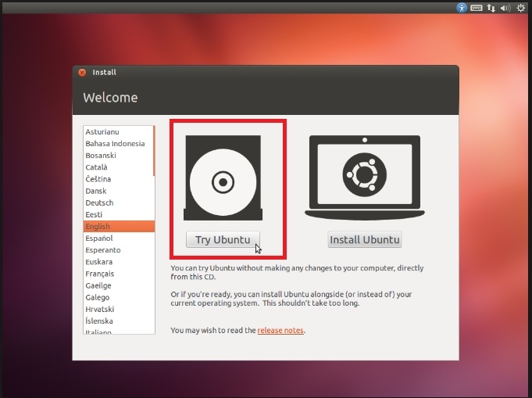532x398 pixels.
Task: Open the network indicator in top panel
Action: pyautogui.click(x=491, y=8)
